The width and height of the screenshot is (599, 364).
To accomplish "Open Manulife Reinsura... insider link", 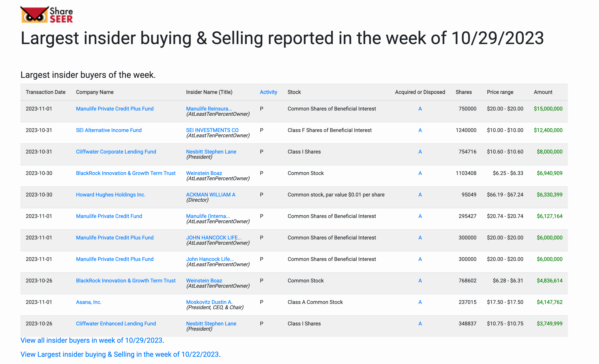I will click(209, 109).
